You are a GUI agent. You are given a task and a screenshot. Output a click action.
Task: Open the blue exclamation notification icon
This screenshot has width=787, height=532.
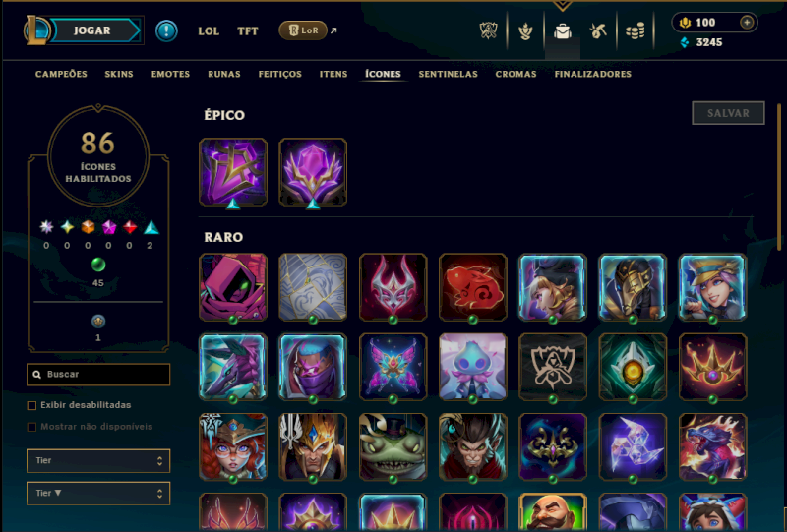pyautogui.click(x=166, y=31)
